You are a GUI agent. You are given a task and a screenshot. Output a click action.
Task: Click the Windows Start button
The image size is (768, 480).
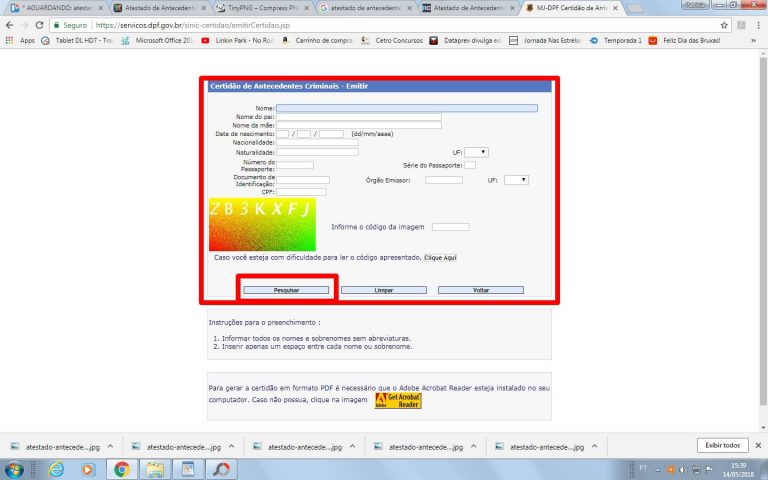(x=16, y=469)
